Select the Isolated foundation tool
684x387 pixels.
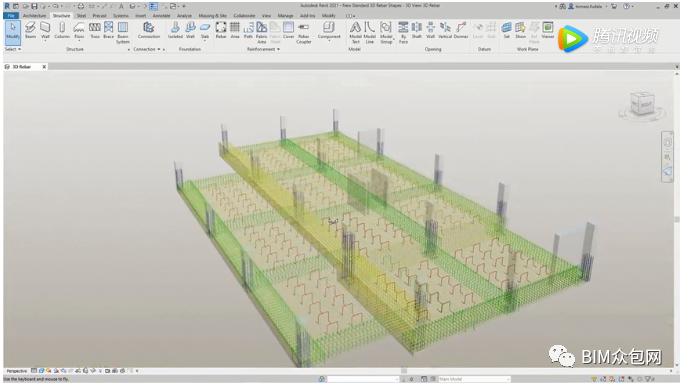(x=175, y=31)
